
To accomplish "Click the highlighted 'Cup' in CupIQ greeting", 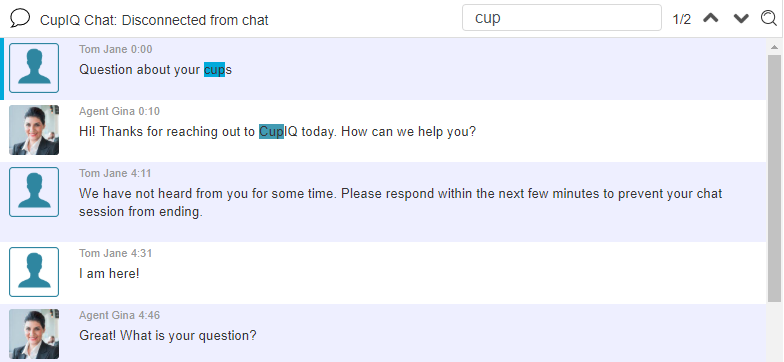I will [x=271, y=132].
